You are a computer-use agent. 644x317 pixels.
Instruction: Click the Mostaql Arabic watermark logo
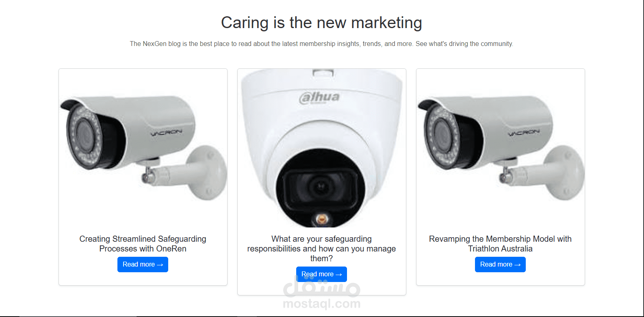321,286
